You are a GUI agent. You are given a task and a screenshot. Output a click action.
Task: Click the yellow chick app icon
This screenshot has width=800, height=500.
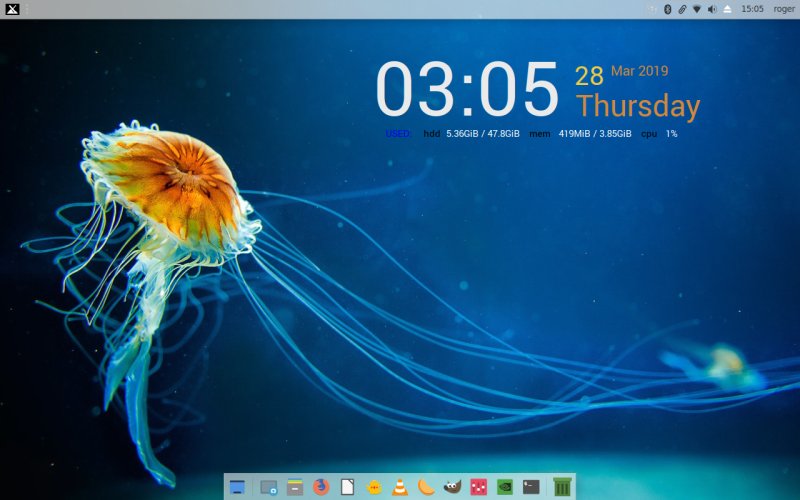tap(374, 487)
